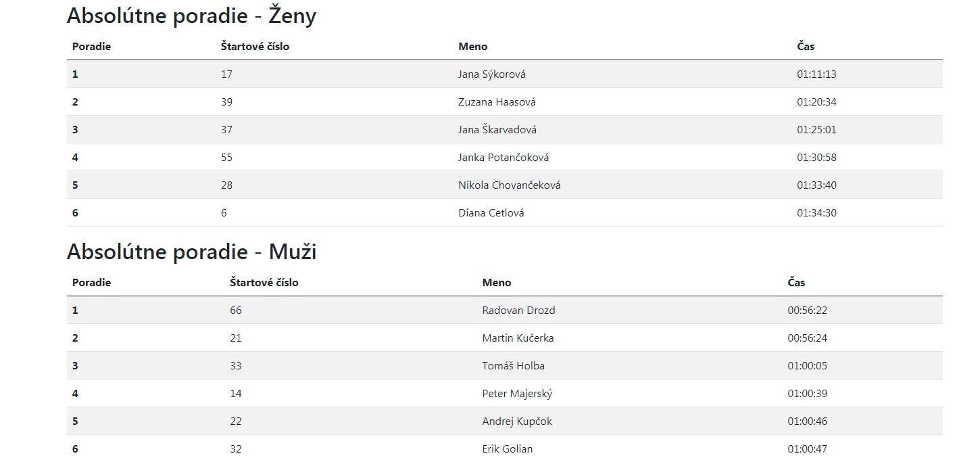Select Radovan Drozd's name
980x458 pixels.
(518, 311)
